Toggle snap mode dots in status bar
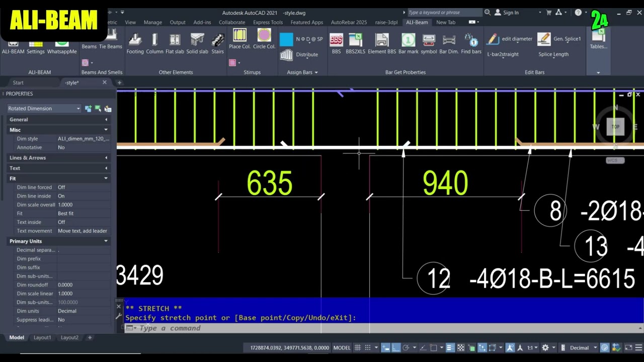Screen dimensions: 644x362 pyautogui.click(x=368, y=347)
